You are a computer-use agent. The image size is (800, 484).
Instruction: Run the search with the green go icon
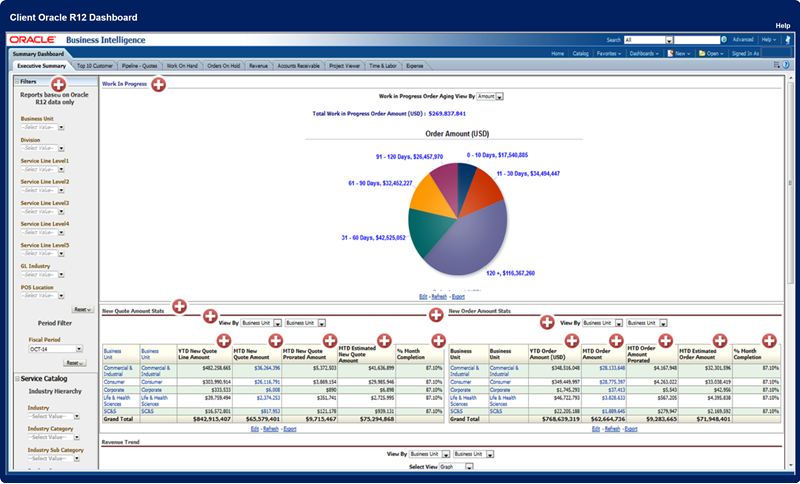tap(723, 39)
